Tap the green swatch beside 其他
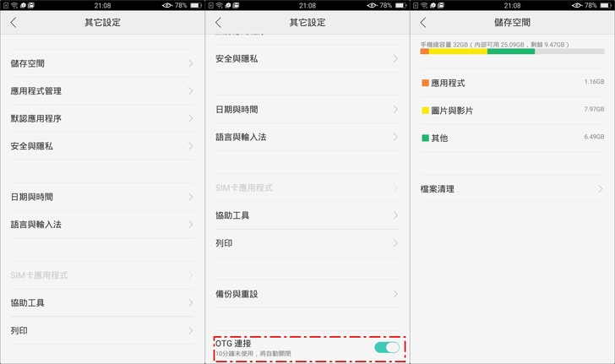 [x=425, y=138]
